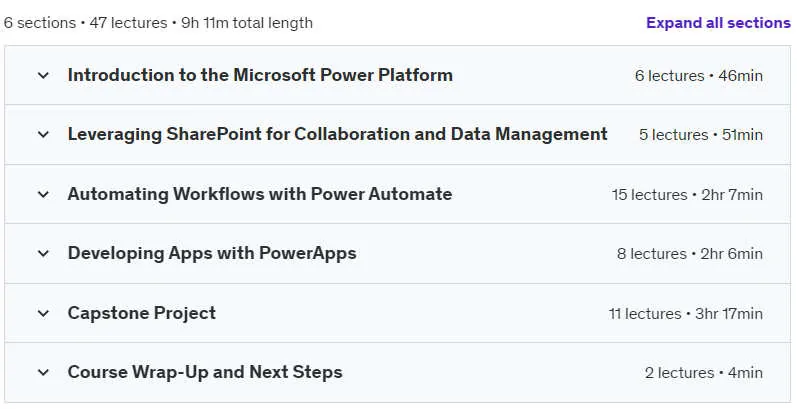Click the 8 lectures 2hr 6min label
Viewport: 797px width, 409px height.
tap(690, 254)
